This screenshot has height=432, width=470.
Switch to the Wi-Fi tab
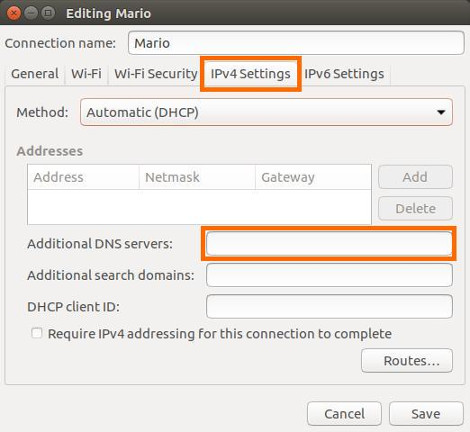click(x=86, y=74)
